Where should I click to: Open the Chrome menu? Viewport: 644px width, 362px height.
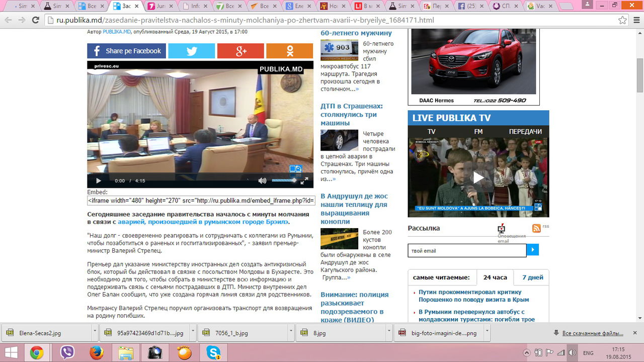click(x=635, y=20)
